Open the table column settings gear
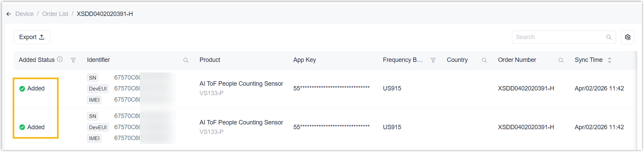644x152 pixels. (x=628, y=37)
